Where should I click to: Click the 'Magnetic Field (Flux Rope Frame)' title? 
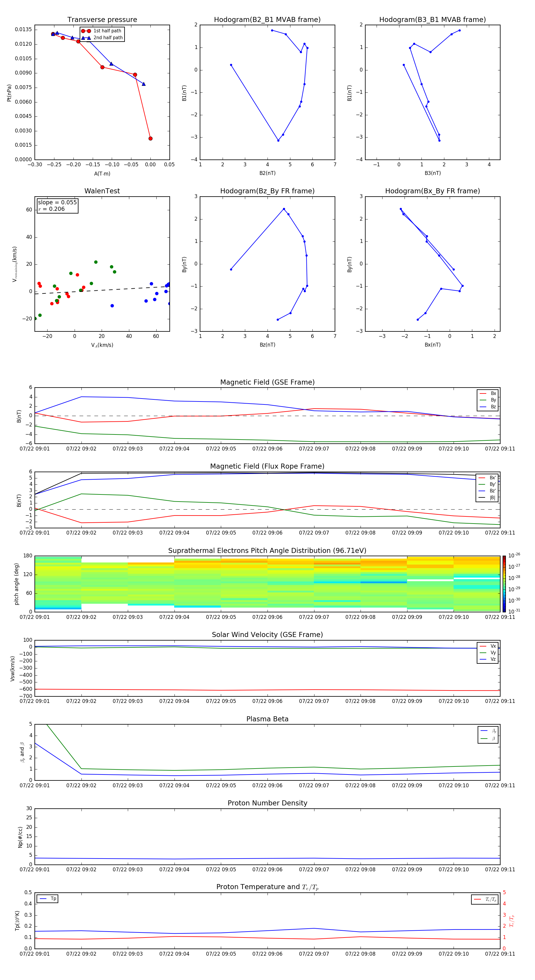click(x=267, y=467)
